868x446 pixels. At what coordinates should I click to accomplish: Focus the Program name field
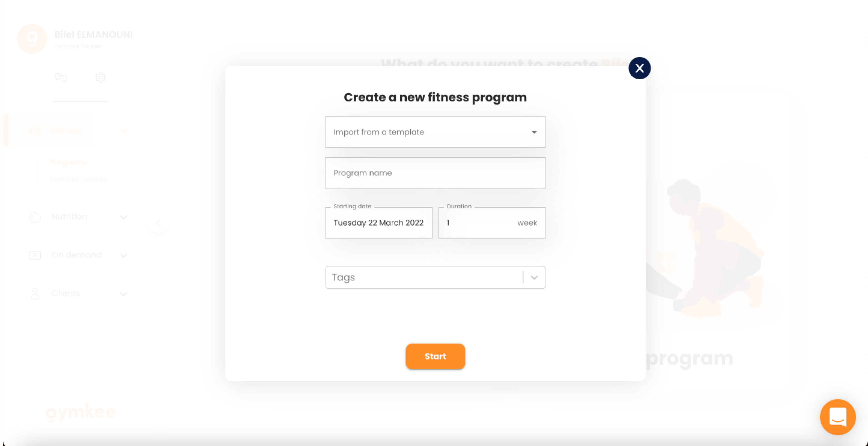click(435, 173)
